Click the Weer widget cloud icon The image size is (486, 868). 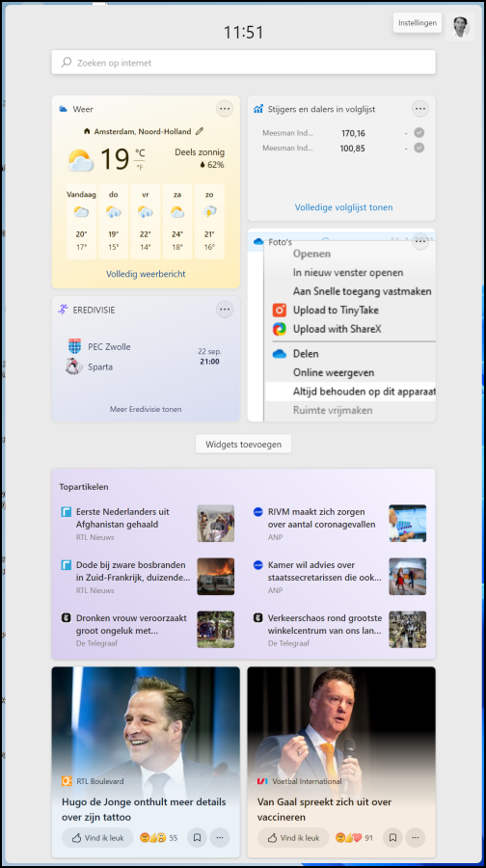pyautogui.click(x=63, y=109)
